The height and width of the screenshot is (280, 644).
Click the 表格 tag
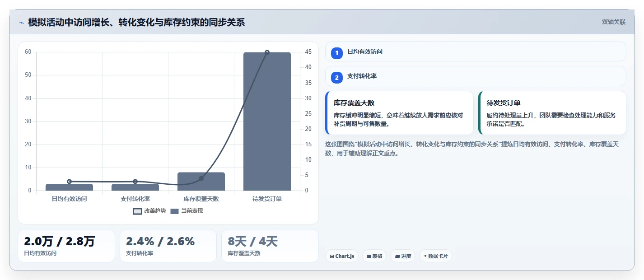(374, 256)
